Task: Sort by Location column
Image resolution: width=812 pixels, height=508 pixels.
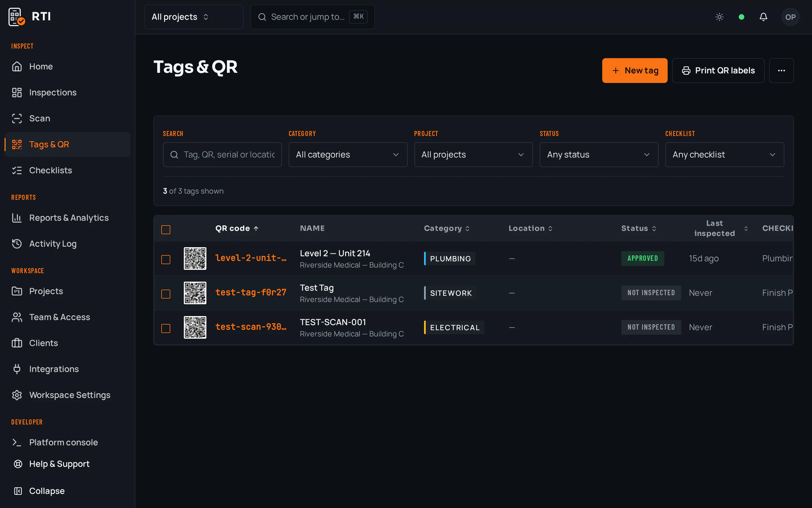Action: point(531,229)
